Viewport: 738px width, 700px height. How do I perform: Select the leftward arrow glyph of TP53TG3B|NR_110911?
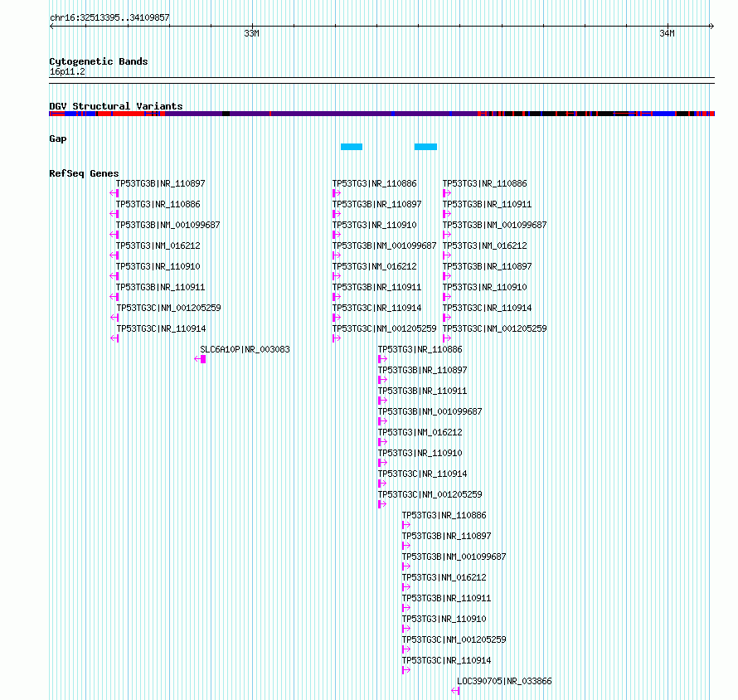click(114, 297)
